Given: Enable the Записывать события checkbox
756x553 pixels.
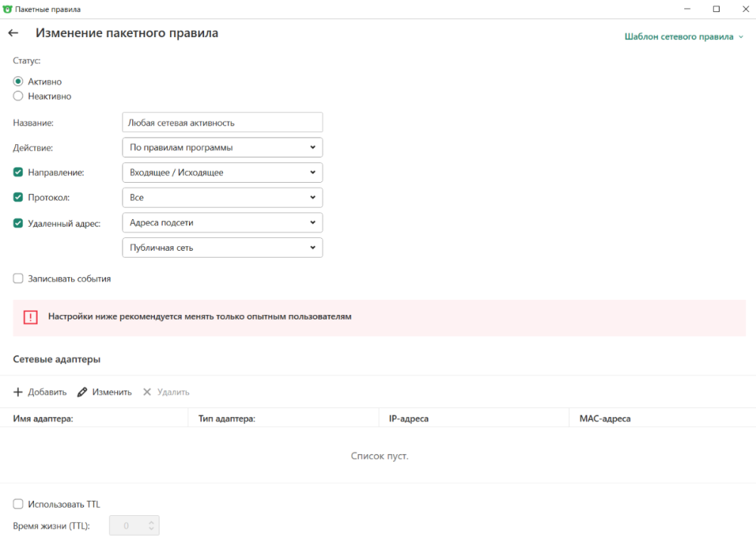Looking at the screenshot, I should pyautogui.click(x=18, y=279).
